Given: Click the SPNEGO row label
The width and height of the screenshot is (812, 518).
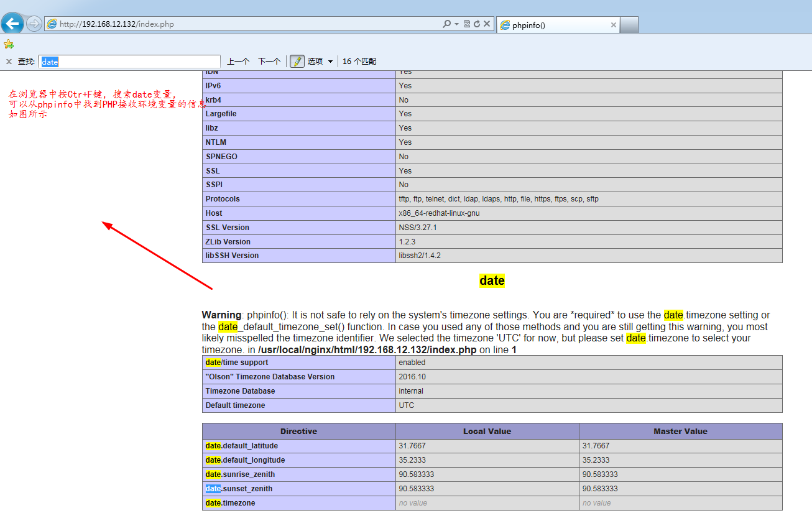Looking at the screenshot, I should (x=221, y=157).
